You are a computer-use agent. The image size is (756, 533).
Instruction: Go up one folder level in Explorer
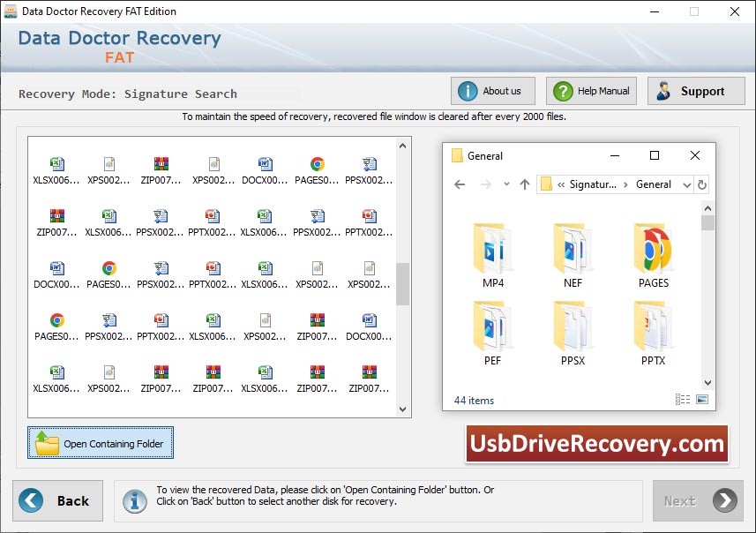point(525,184)
